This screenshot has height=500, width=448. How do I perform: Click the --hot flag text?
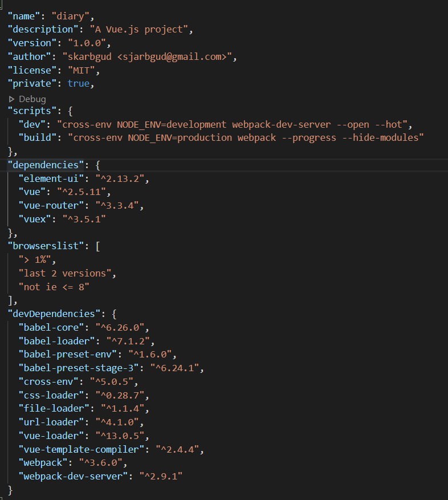[389, 124]
